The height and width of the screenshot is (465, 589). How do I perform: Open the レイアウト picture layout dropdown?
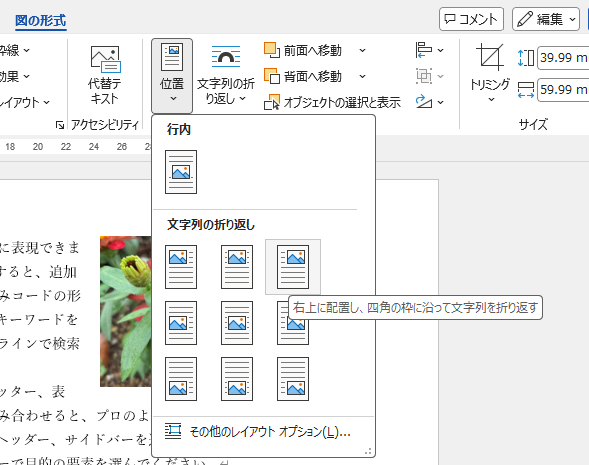24,102
